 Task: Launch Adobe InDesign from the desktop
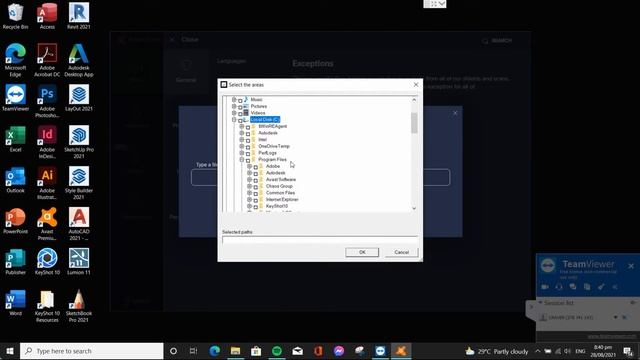point(47,142)
